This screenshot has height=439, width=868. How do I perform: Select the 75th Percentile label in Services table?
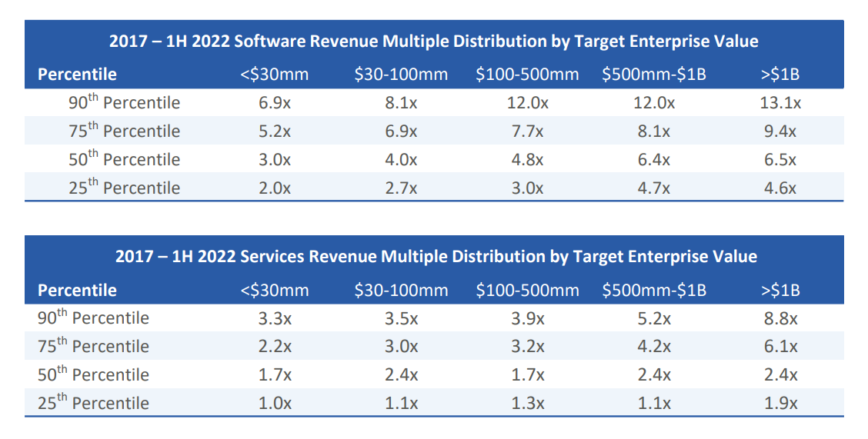pyautogui.click(x=93, y=346)
